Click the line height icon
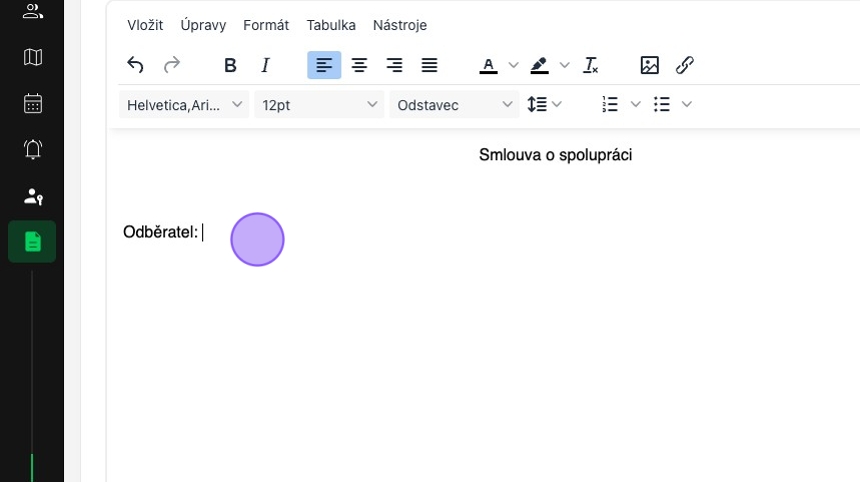The height and width of the screenshot is (482, 860). point(537,104)
